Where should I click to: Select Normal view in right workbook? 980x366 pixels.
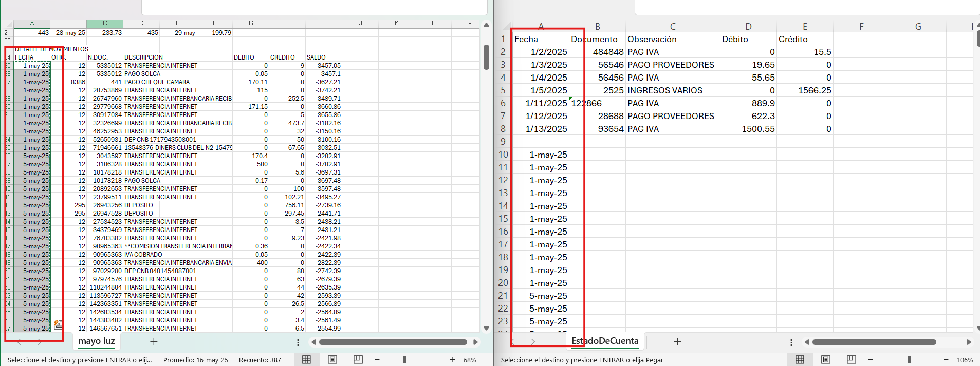pyautogui.click(x=800, y=360)
